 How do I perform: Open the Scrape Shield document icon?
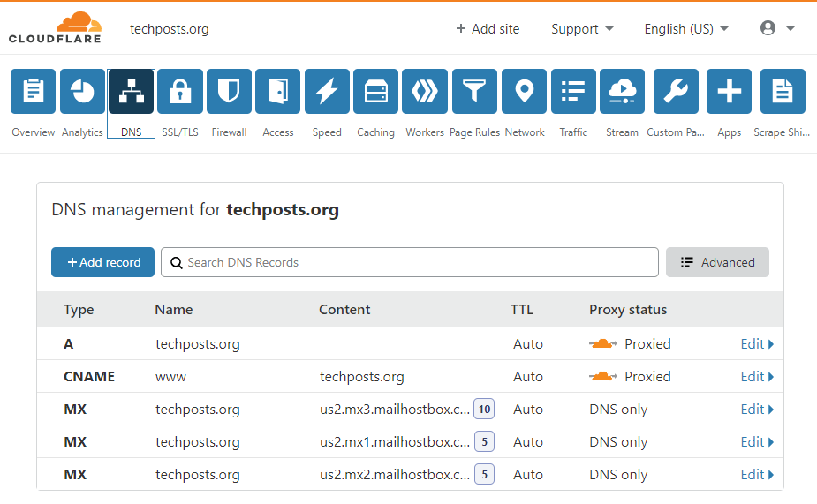783,92
